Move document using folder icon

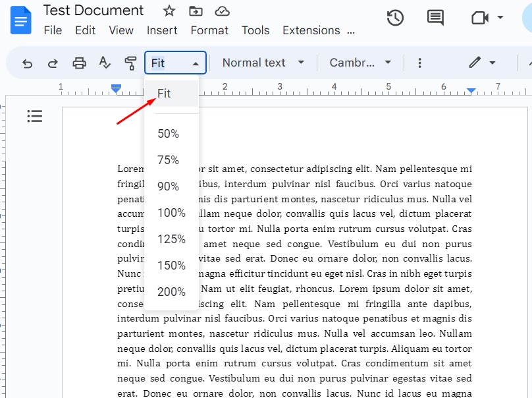tap(196, 11)
